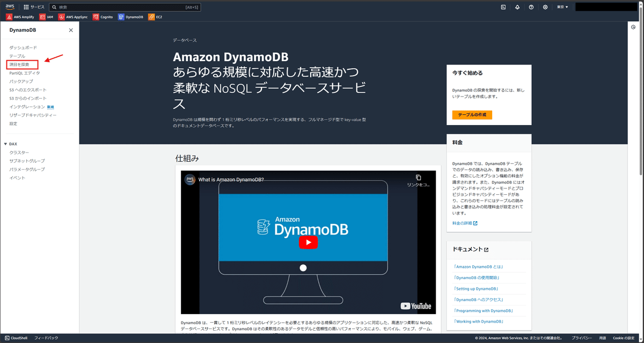Open the 東京 region selector dropdown
Screen dimensions: 644x343
[562, 7]
